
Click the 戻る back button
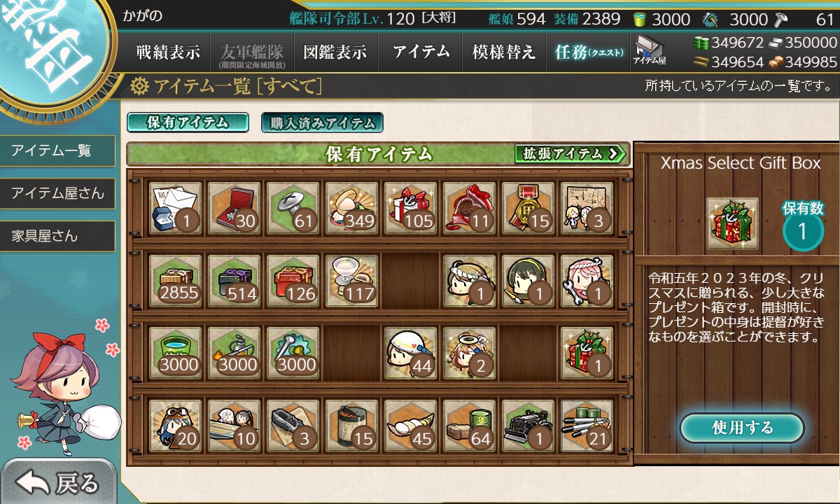coord(59,482)
